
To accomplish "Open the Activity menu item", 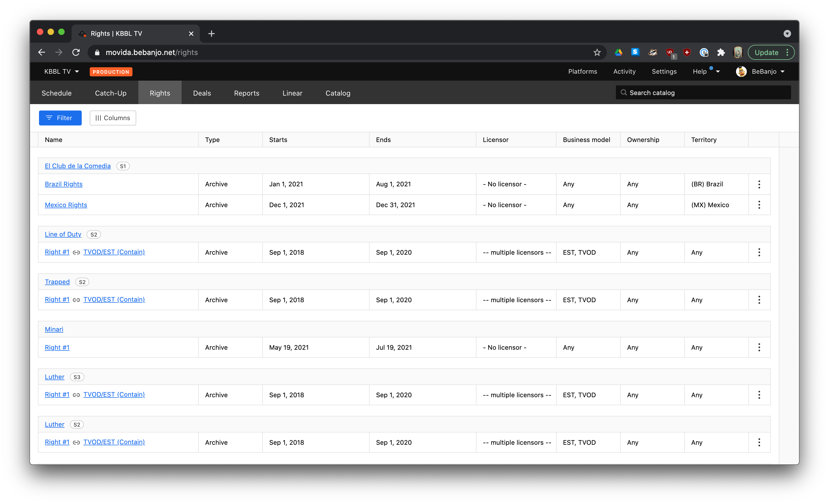I will coord(624,72).
